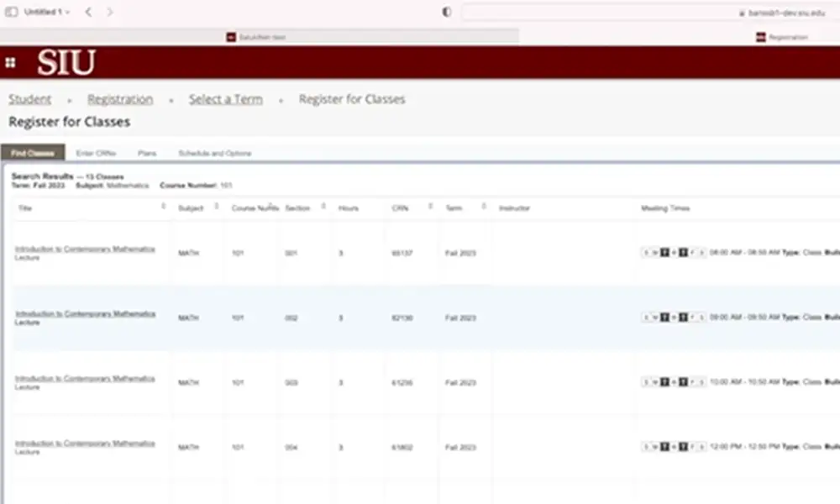Expand the Subject column sort control
Screen dimensions: 840x504
pyautogui.click(x=216, y=207)
